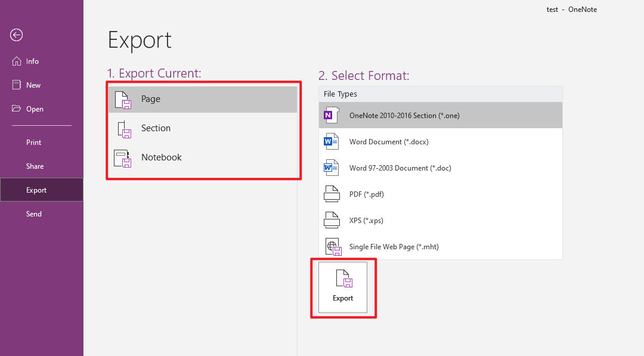Click the XPS printer icon
This screenshot has width=644, height=356.
(332, 220)
